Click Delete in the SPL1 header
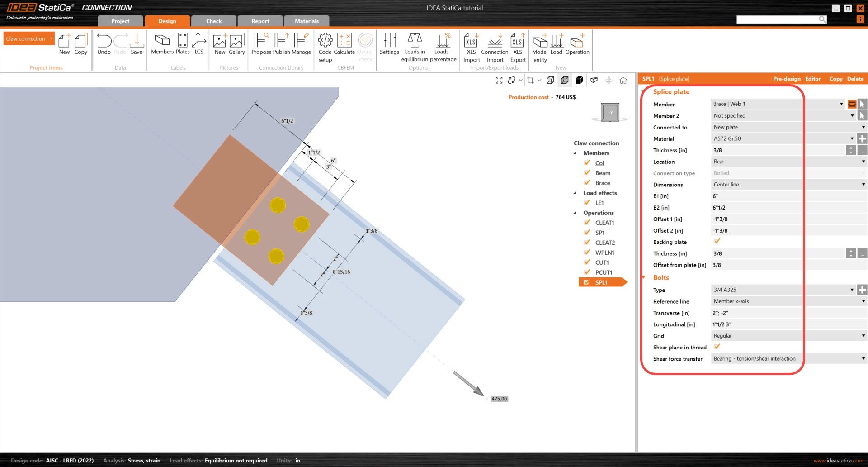The image size is (868, 467). pyautogui.click(x=855, y=79)
